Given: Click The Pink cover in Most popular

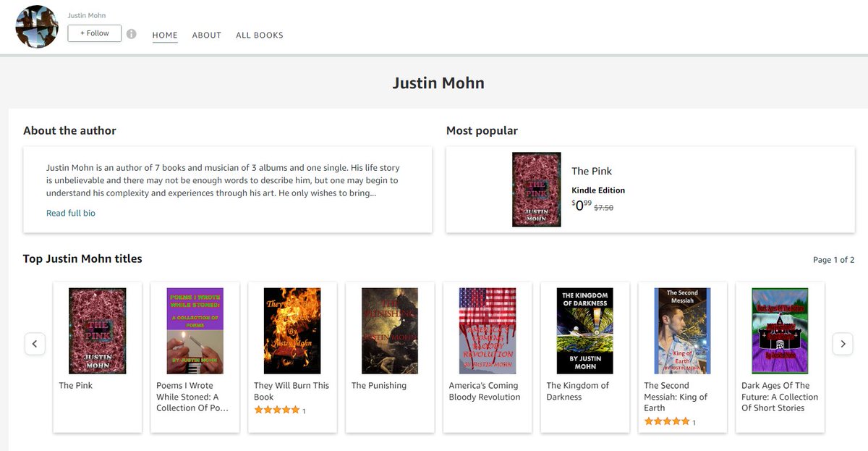Looking at the screenshot, I should tap(536, 189).
